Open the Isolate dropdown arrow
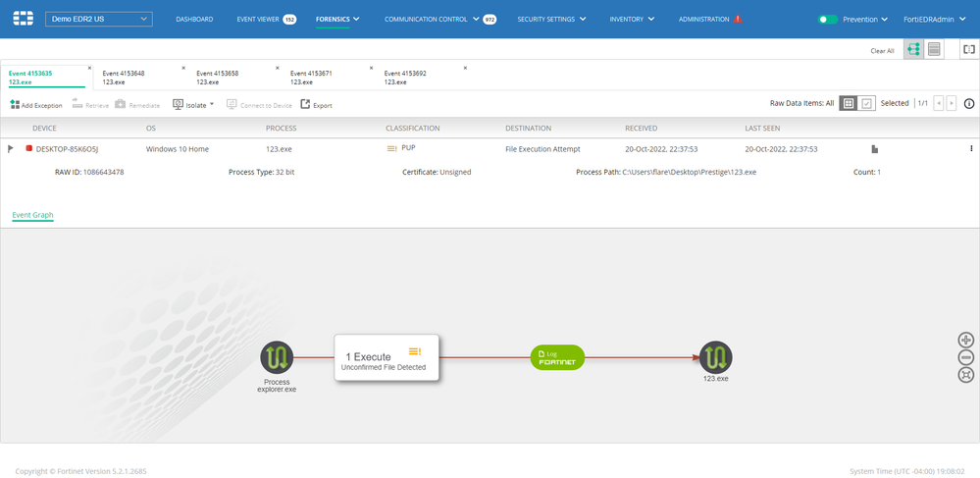The image size is (980, 478). [x=212, y=104]
